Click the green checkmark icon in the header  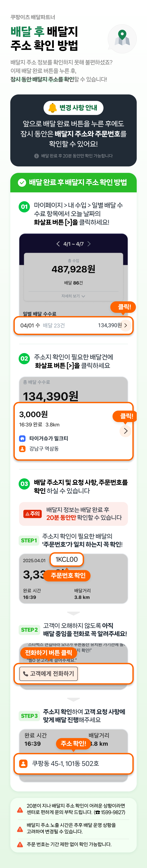click(22, 183)
